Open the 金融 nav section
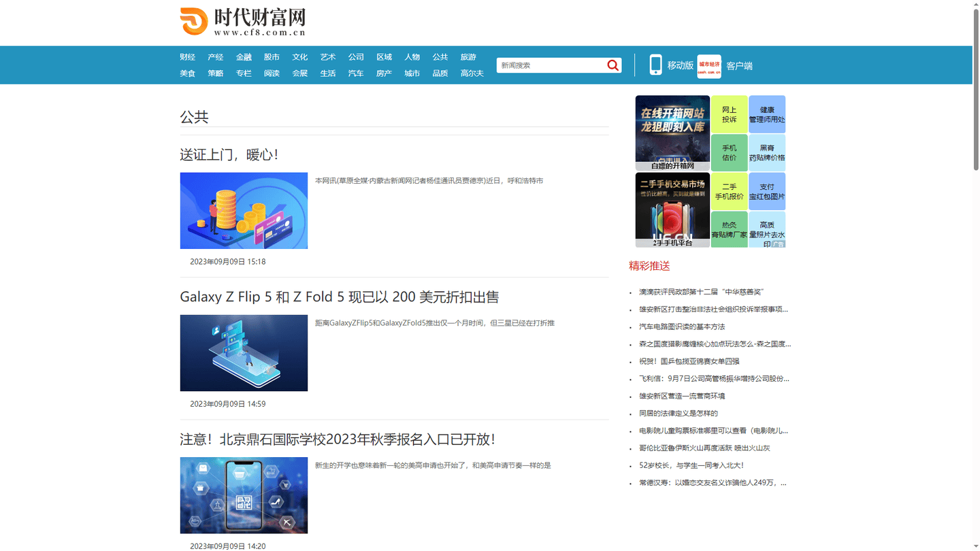The image size is (980, 551). point(244,57)
